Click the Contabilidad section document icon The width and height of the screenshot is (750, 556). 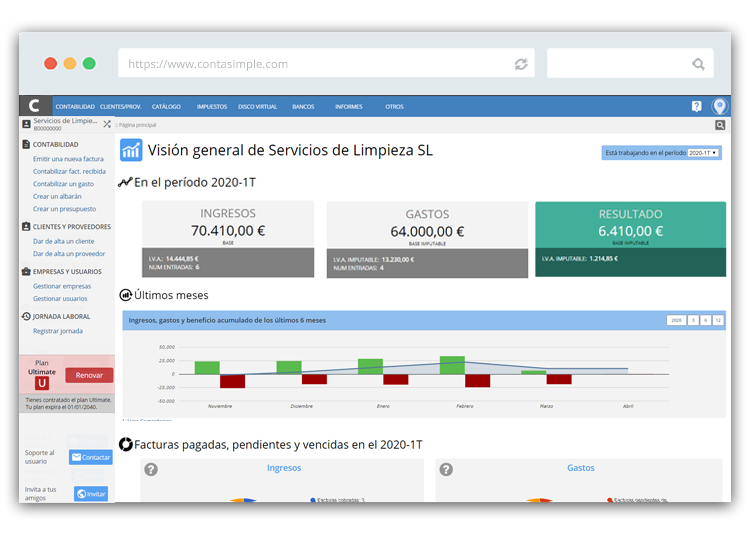(x=26, y=144)
